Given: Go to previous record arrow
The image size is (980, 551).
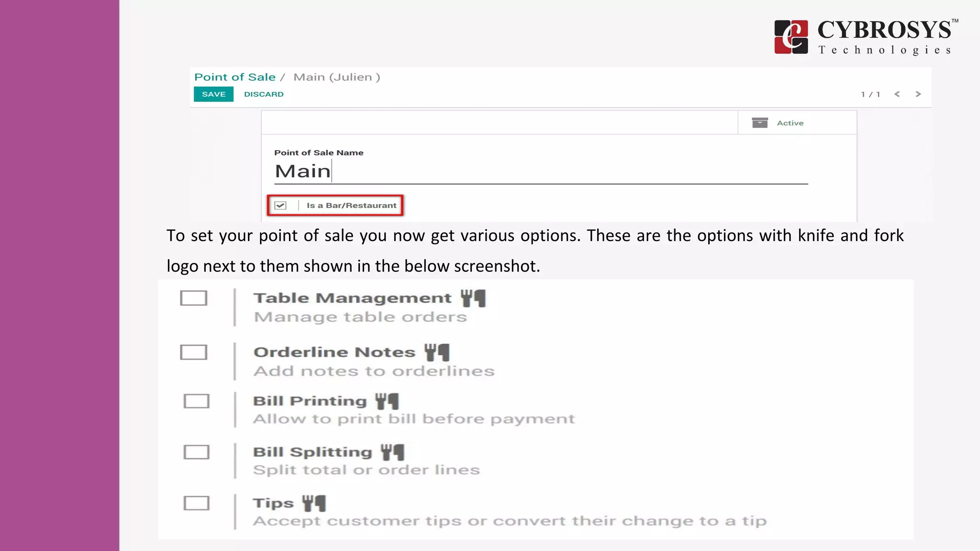Looking at the screenshot, I should (x=897, y=94).
